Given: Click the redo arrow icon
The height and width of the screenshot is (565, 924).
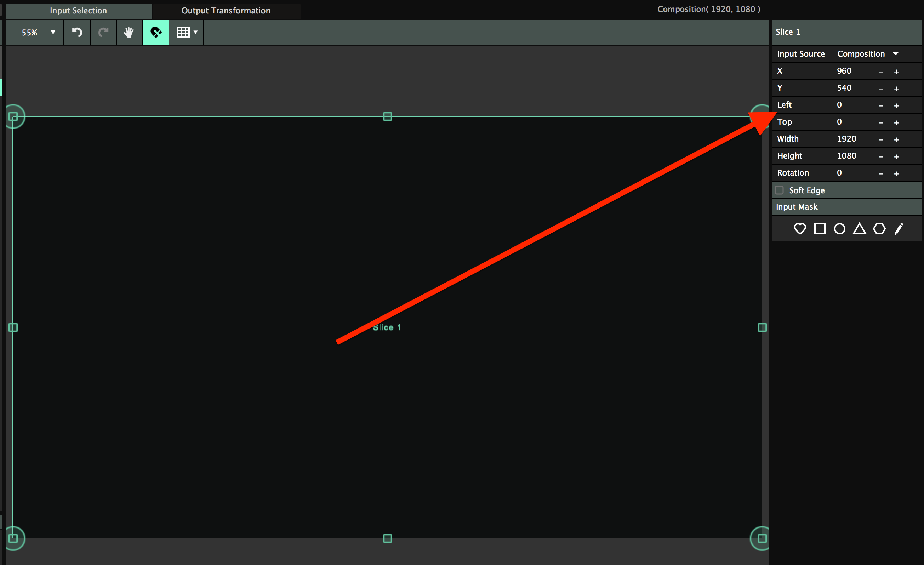Looking at the screenshot, I should [103, 33].
